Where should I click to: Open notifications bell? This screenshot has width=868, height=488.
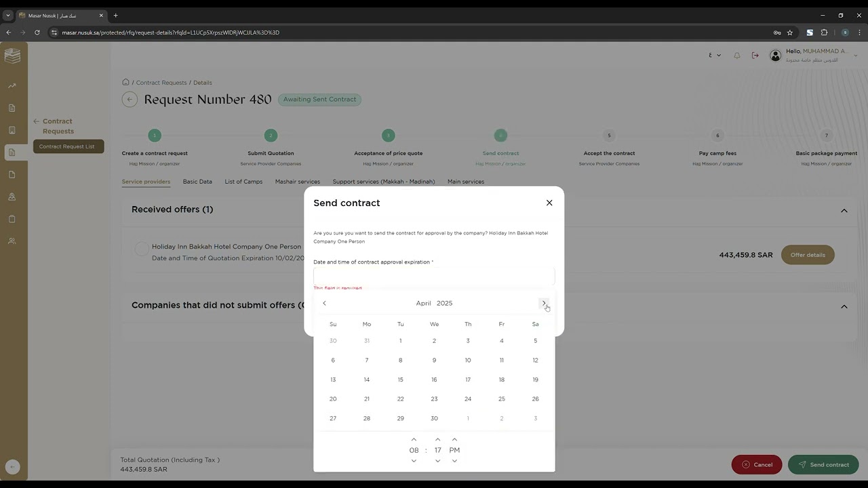(x=737, y=56)
